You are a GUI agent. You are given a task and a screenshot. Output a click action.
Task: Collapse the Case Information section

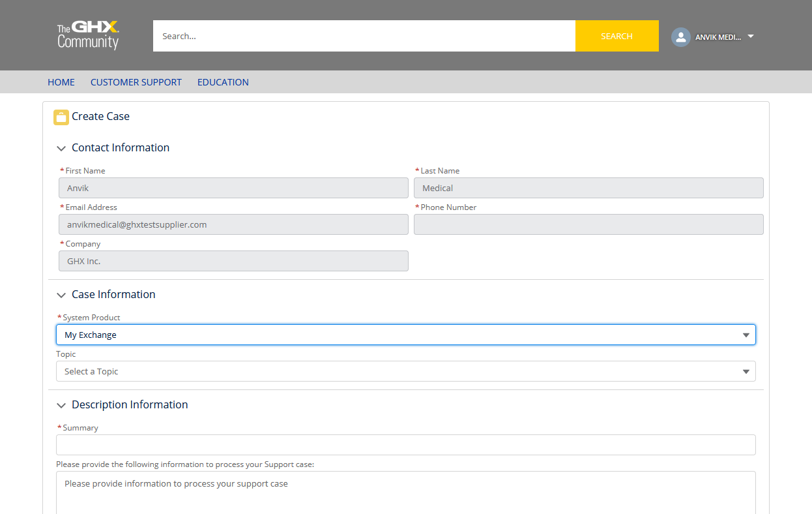[61, 295]
